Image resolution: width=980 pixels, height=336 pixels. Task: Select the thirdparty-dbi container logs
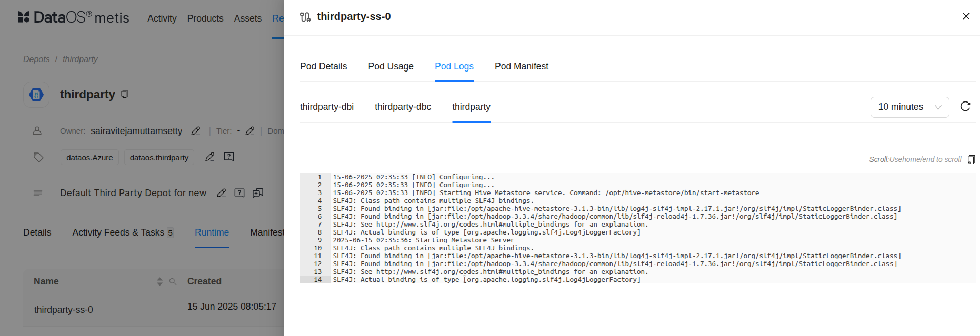pos(326,107)
